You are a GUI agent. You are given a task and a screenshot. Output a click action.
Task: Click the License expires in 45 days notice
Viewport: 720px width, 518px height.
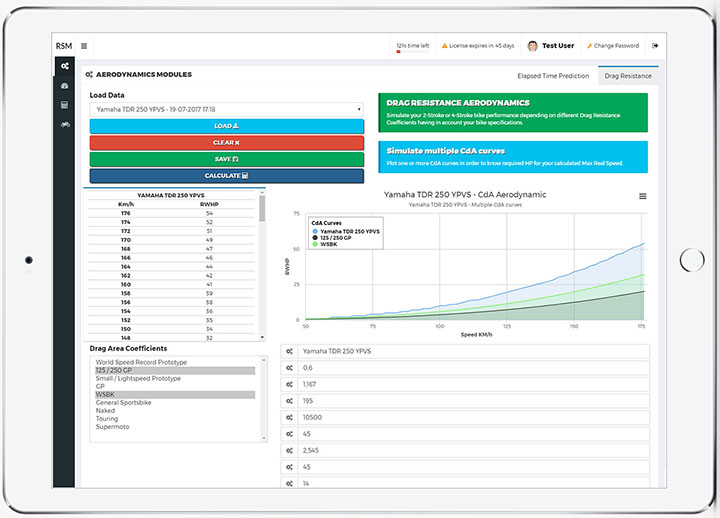(x=478, y=45)
